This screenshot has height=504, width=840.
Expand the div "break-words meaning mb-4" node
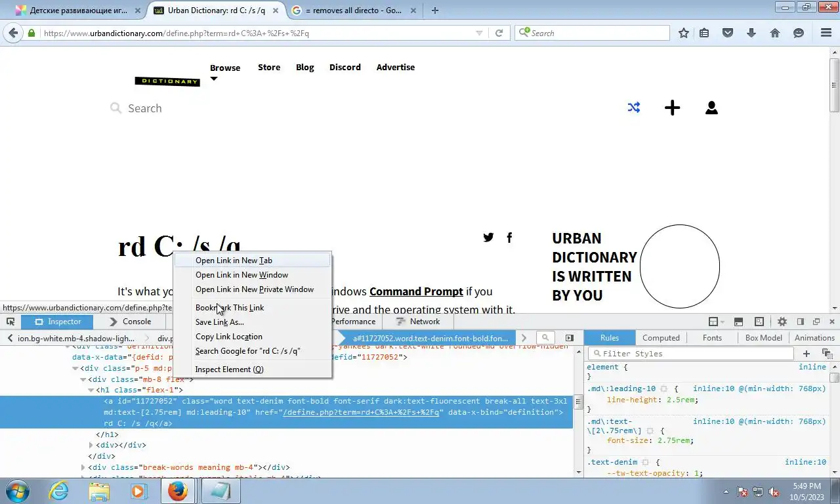tap(83, 468)
